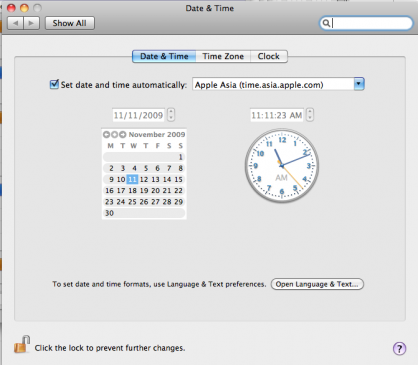Switch to the Clock tab

(269, 56)
